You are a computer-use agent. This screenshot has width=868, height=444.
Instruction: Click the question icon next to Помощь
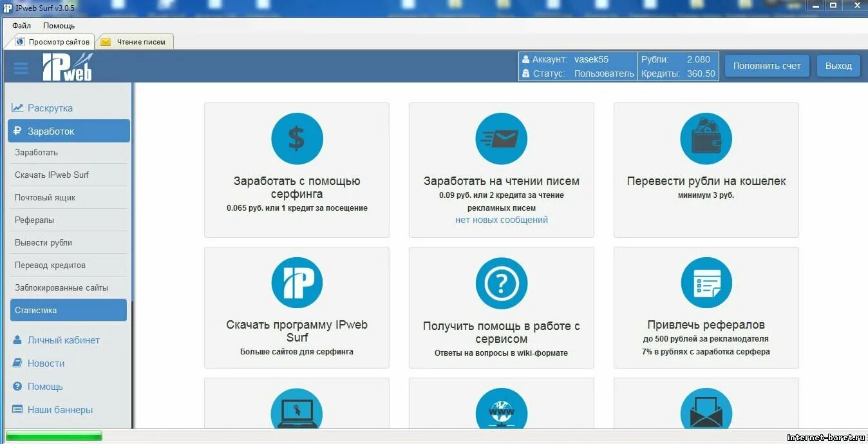click(x=17, y=387)
